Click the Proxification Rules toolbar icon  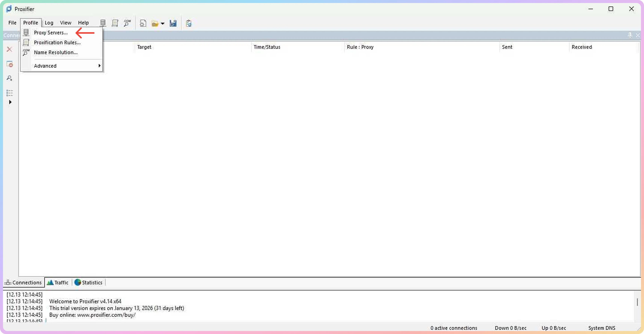click(115, 23)
